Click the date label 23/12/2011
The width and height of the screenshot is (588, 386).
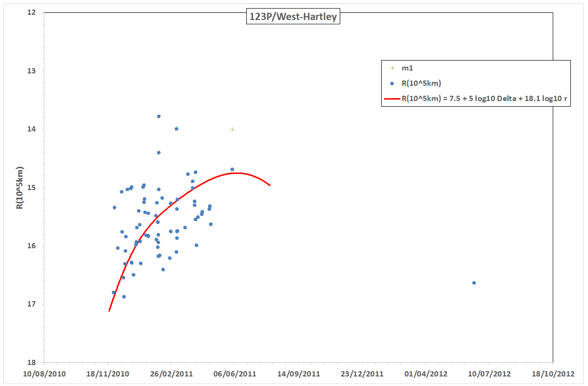coord(362,374)
